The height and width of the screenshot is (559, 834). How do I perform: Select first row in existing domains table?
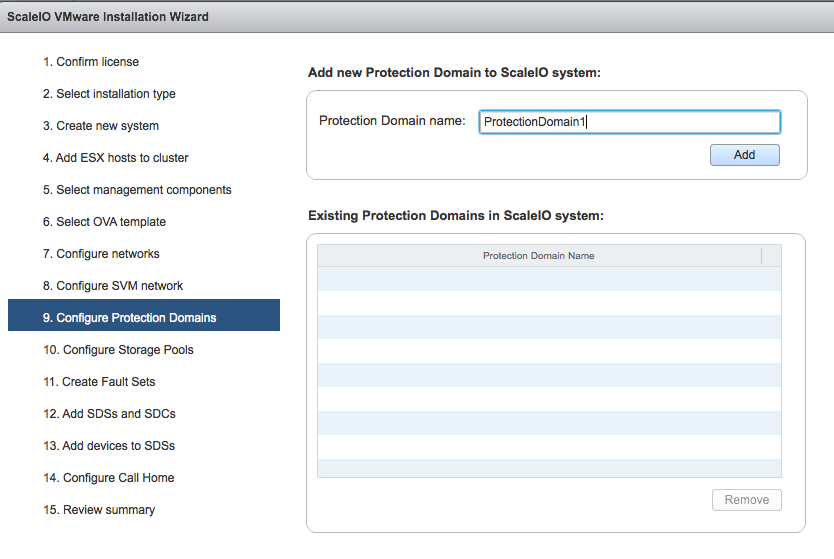pyautogui.click(x=548, y=279)
